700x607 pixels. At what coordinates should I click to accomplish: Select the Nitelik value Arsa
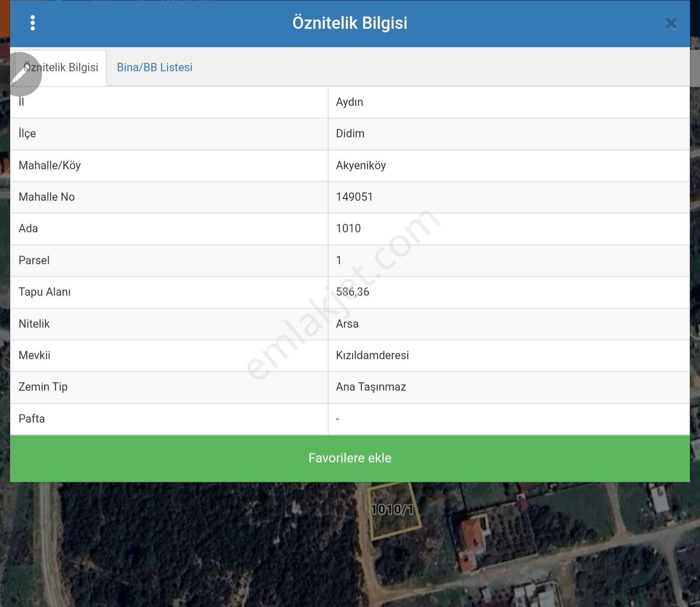(347, 324)
